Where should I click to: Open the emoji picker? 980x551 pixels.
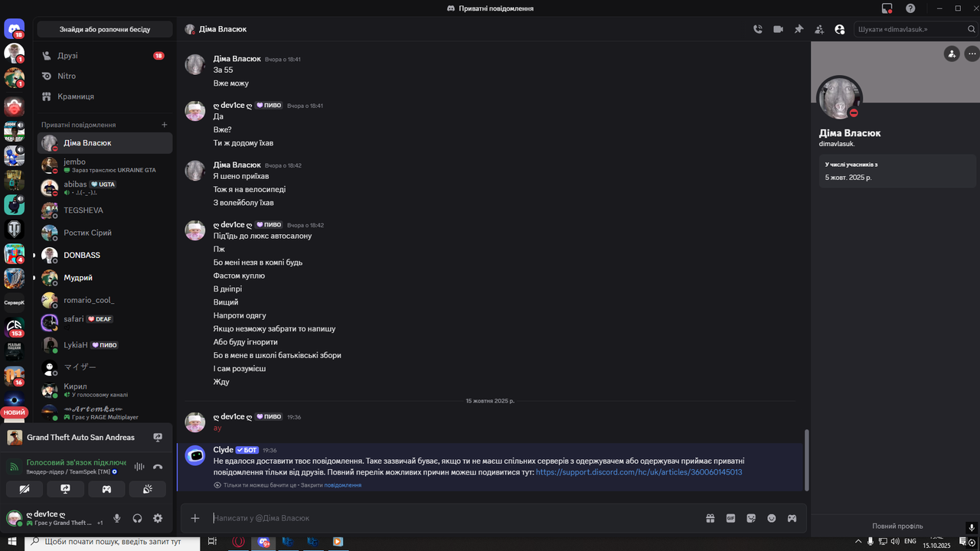click(772, 518)
